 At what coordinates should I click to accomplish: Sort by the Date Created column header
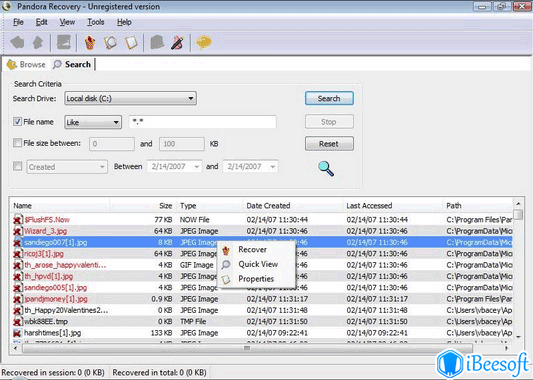(293, 206)
